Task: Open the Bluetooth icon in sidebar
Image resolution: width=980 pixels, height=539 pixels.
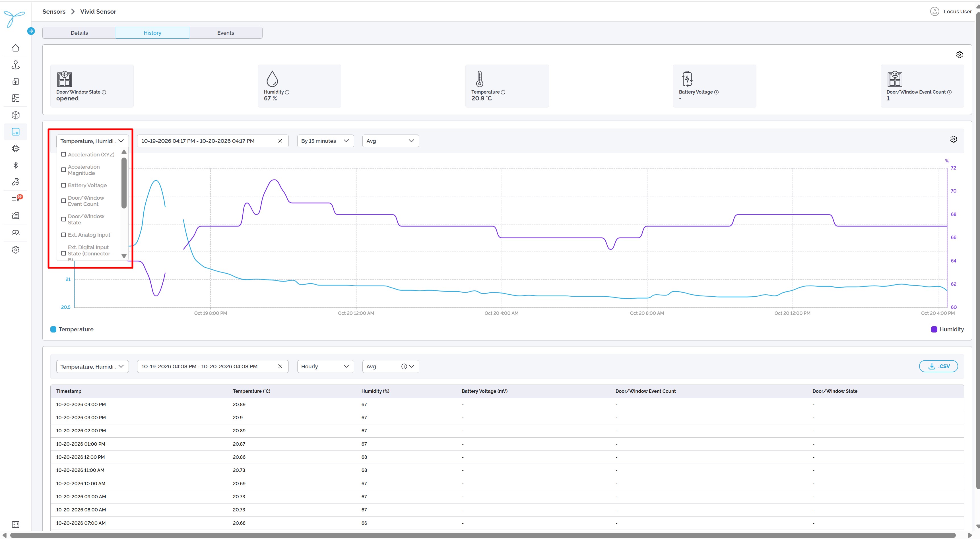Action: click(x=16, y=165)
